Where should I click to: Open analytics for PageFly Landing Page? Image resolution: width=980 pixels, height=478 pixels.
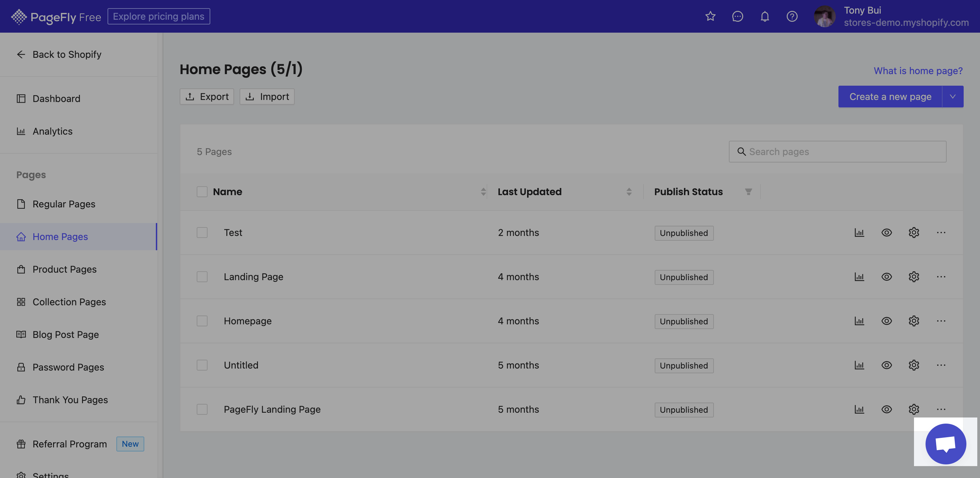point(859,409)
